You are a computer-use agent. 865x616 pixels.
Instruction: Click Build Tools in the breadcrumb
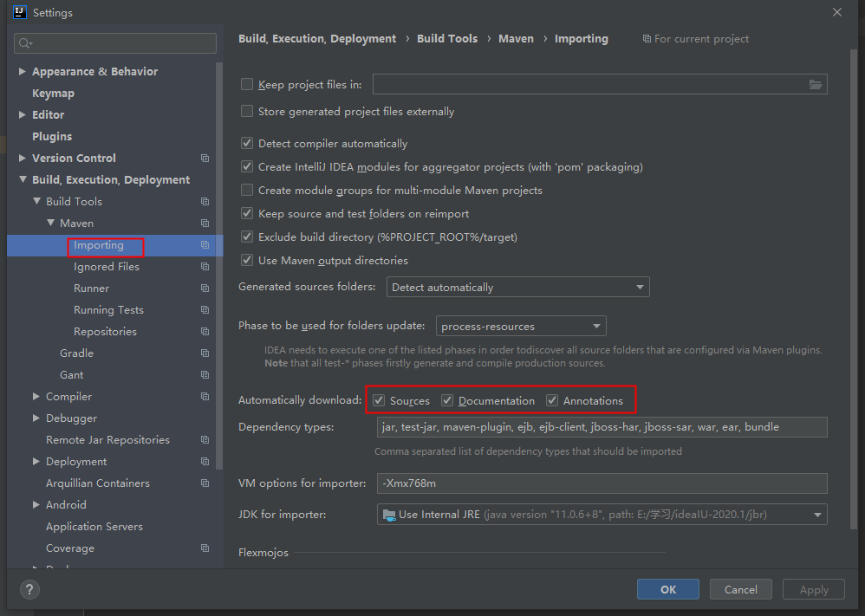pos(447,39)
